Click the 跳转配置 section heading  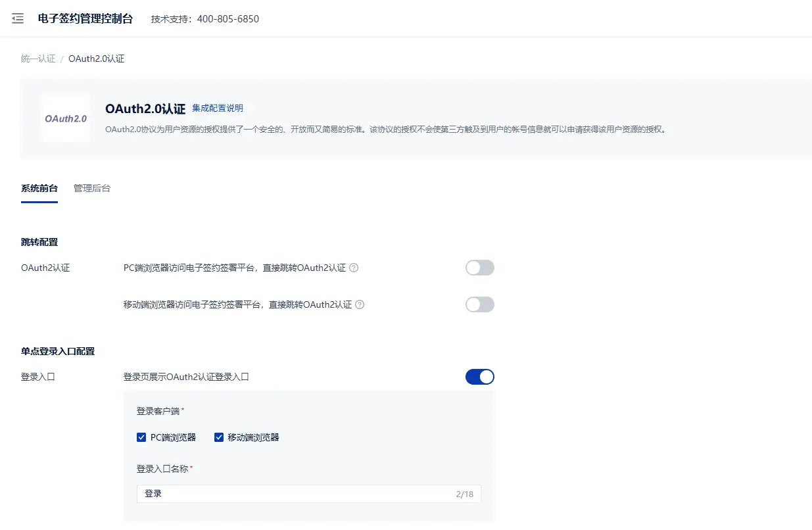(39, 242)
